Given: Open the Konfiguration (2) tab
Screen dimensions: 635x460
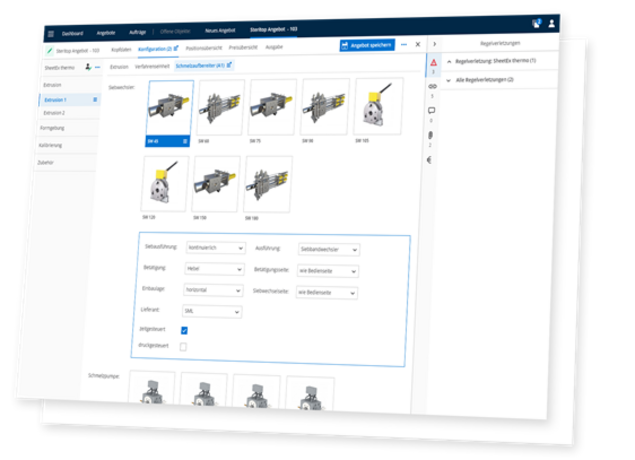Looking at the screenshot, I should click(155, 49).
